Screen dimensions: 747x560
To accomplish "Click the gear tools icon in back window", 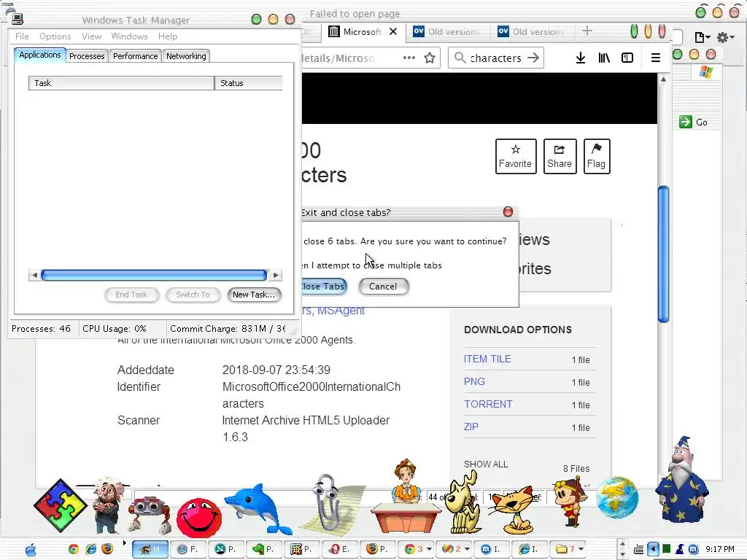I will coord(725,37).
